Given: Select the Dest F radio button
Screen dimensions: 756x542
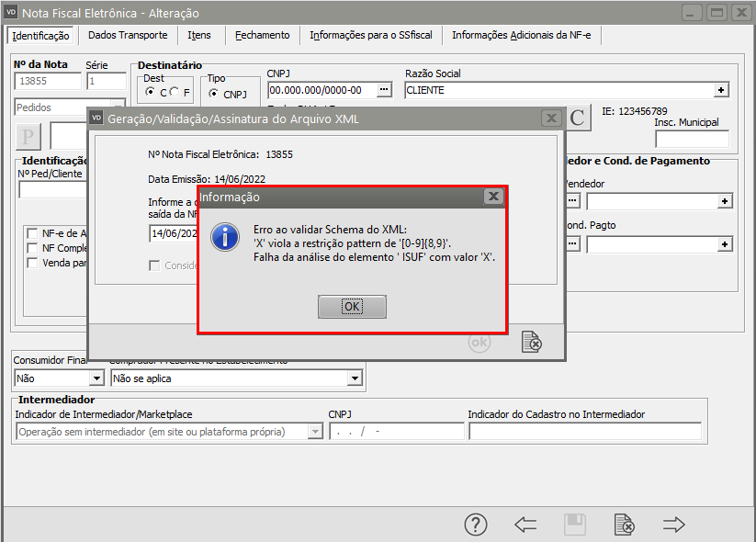Looking at the screenshot, I should click(174, 93).
